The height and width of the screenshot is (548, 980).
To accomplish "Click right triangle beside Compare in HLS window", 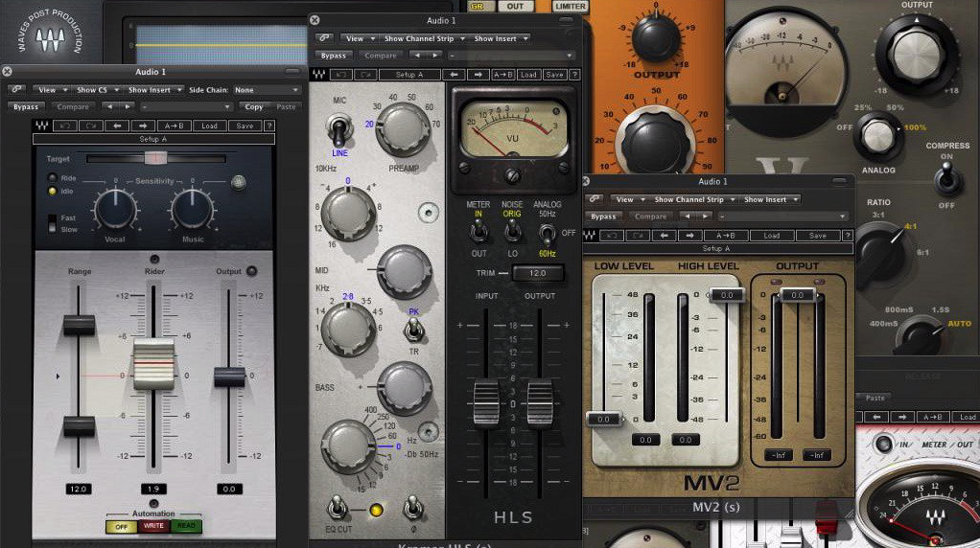I will coord(435,56).
